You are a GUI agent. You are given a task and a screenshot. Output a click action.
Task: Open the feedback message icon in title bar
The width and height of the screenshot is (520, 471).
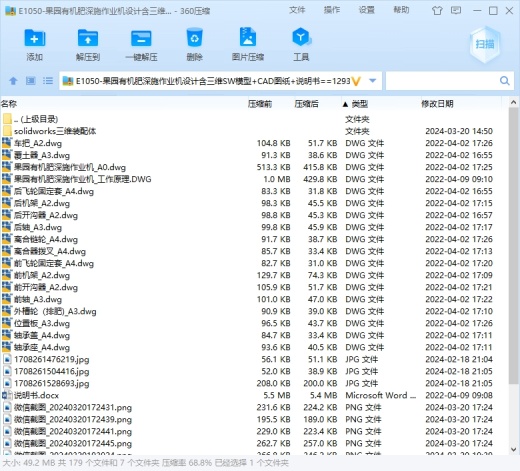point(456,10)
